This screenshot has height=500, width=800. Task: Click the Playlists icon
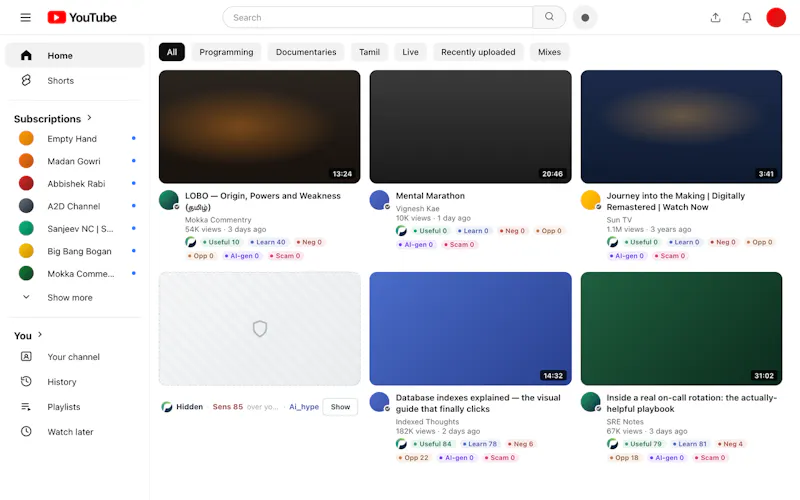[x=26, y=406]
